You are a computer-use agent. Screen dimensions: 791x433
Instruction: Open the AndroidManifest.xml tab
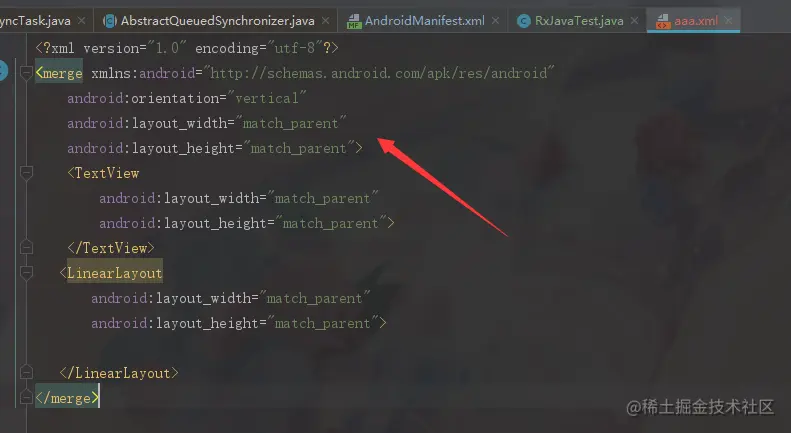[424, 21]
